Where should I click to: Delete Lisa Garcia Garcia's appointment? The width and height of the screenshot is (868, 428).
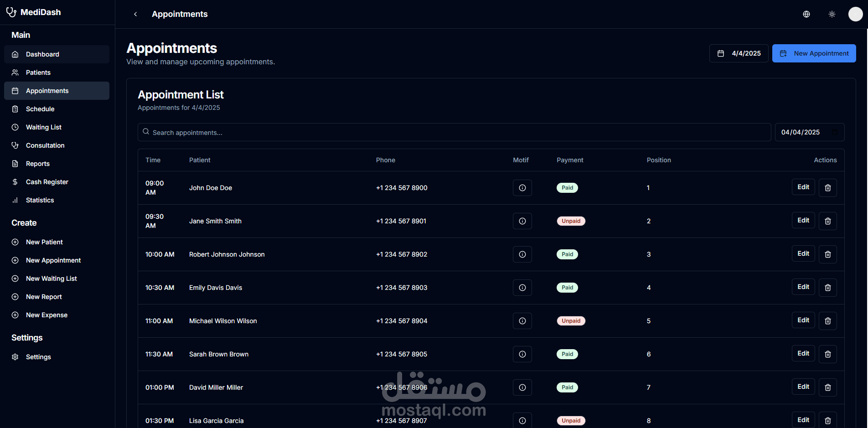coord(828,420)
